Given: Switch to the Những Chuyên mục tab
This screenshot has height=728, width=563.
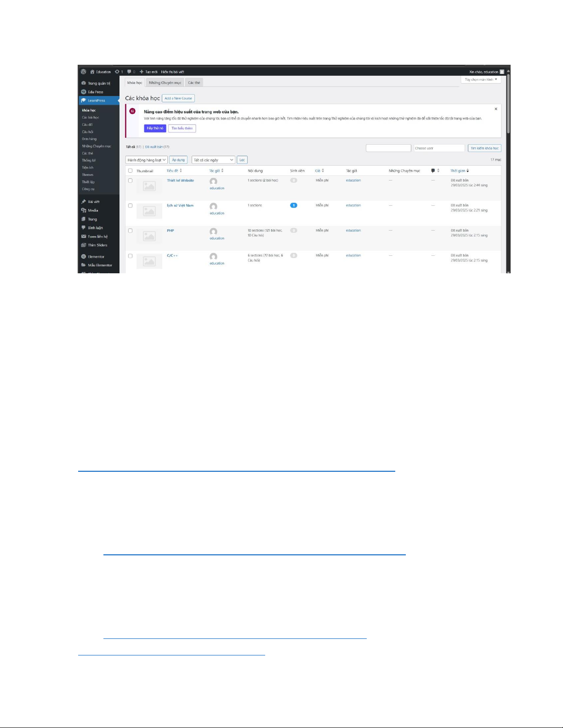Looking at the screenshot, I should [x=165, y=83].
